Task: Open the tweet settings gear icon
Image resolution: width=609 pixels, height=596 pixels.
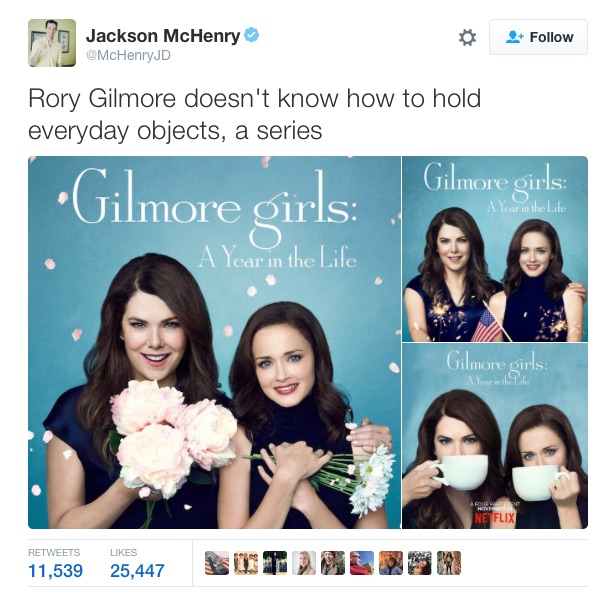Action: [467, 38]
